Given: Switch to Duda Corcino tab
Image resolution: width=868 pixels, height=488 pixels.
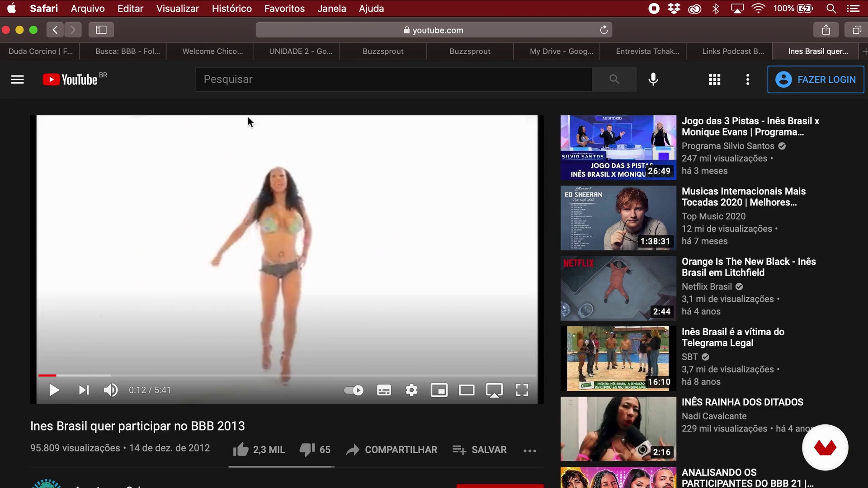Looking at the screenshot, I should click(x=40, y=51).
